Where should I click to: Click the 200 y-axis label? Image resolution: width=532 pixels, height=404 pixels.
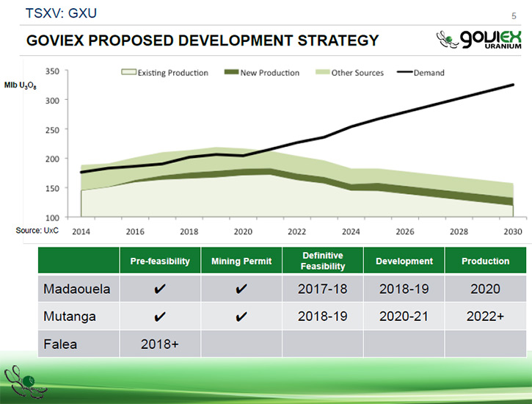coord(52,159)
